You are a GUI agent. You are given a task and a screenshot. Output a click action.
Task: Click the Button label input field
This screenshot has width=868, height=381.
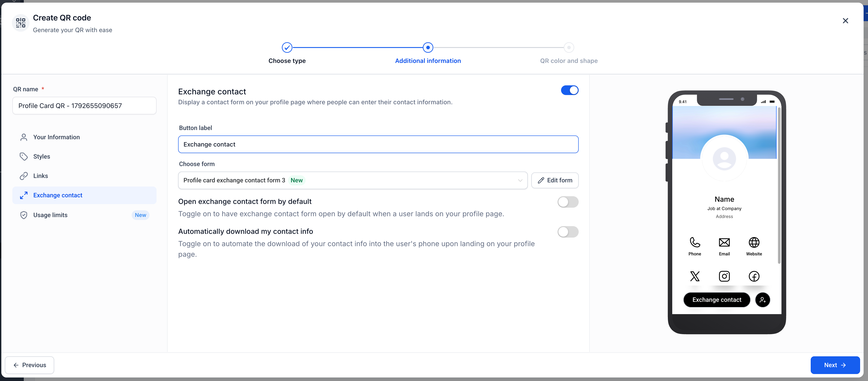coord(378,144)
